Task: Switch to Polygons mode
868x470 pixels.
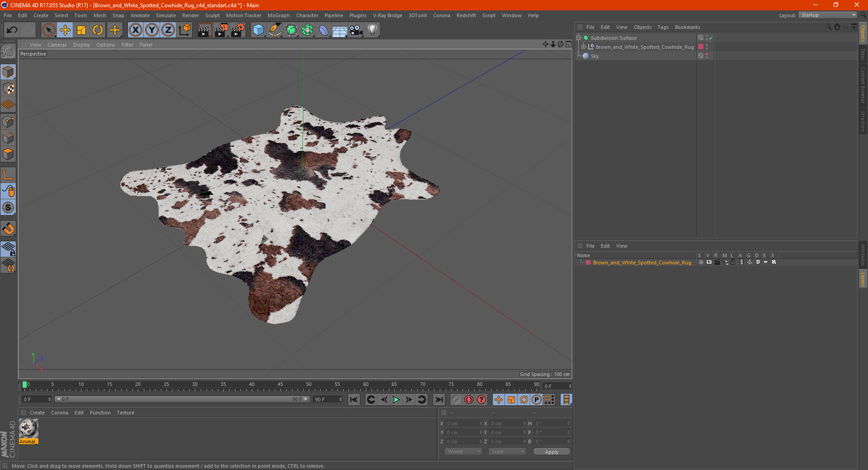Action: pos(8,154)
